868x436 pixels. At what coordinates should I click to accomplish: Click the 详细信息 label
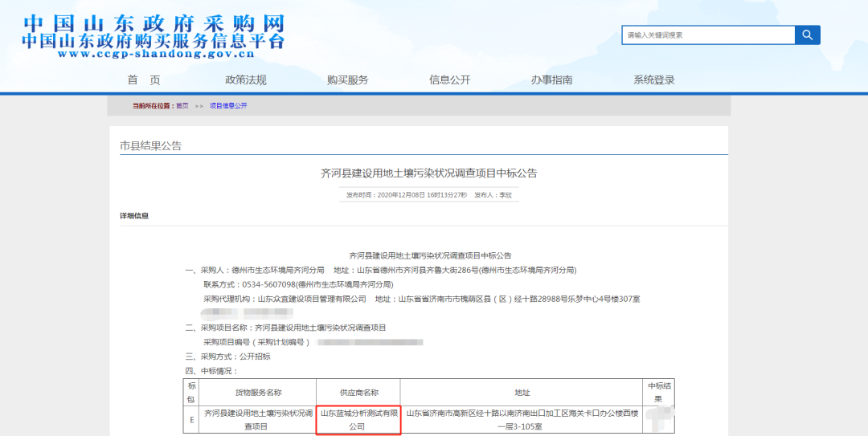tap(134, 216)
